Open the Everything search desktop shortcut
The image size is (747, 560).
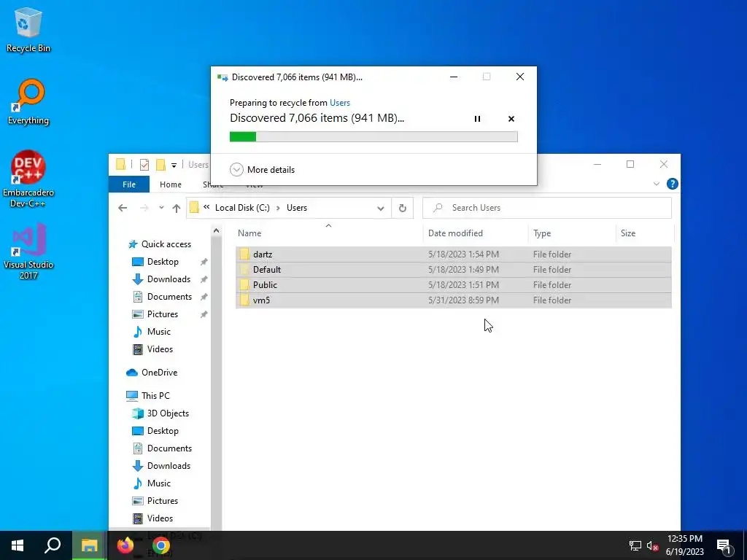click(x=28, y=102)
